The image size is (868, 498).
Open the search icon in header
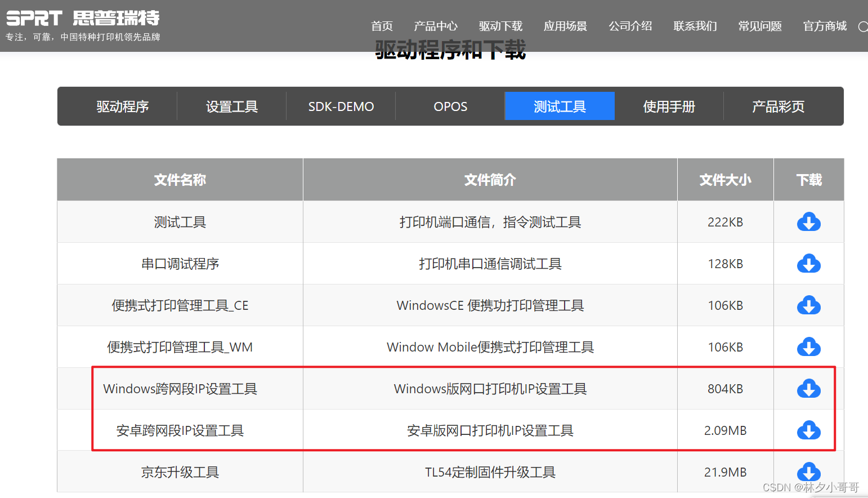(862, 26)
